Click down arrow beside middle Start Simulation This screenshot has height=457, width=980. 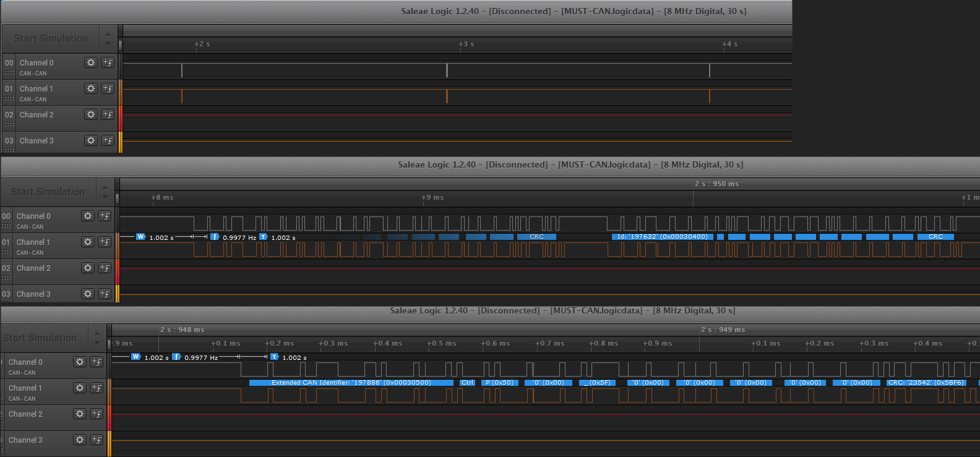105,197
